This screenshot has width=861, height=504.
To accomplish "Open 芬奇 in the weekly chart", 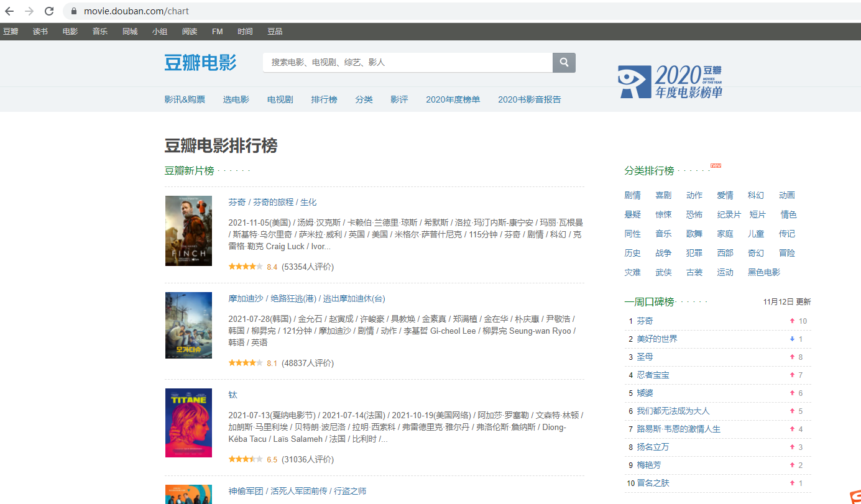I will 645,321.
